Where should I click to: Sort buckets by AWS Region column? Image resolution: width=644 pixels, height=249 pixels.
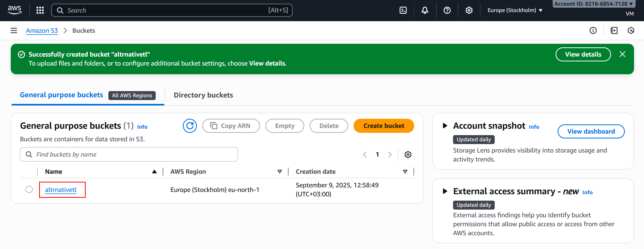[279, 171]
